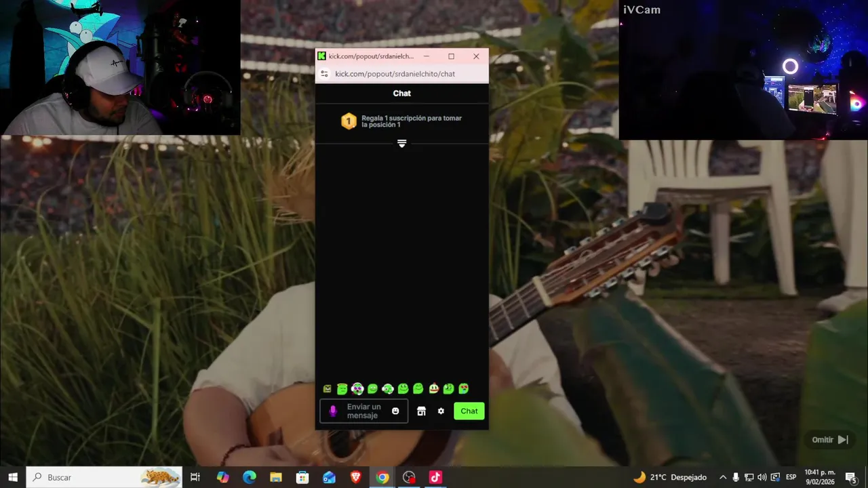The width and height of the screenshot is (868, 488).
Task: Click the angry olive emote in chat
Action: click(328, 389)
